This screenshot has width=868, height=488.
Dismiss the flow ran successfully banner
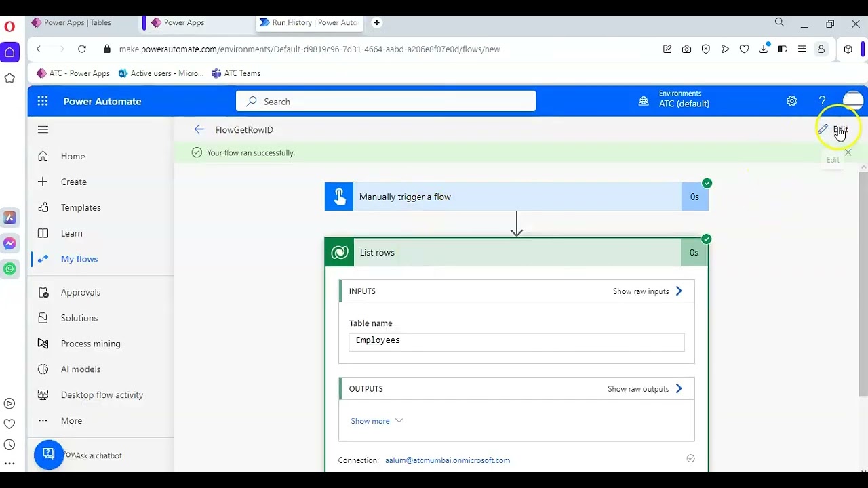[848, 152]
